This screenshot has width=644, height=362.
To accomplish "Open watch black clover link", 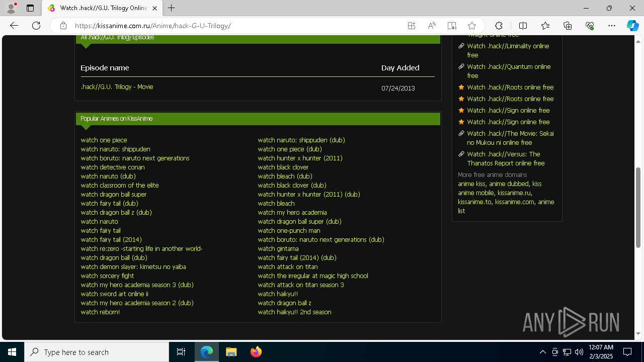I will [283, 167].
